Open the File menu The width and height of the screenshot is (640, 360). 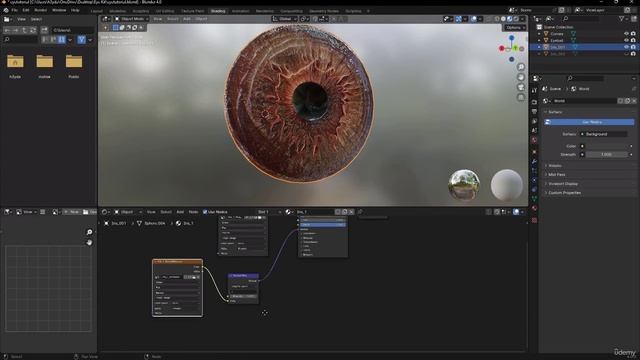14,10
